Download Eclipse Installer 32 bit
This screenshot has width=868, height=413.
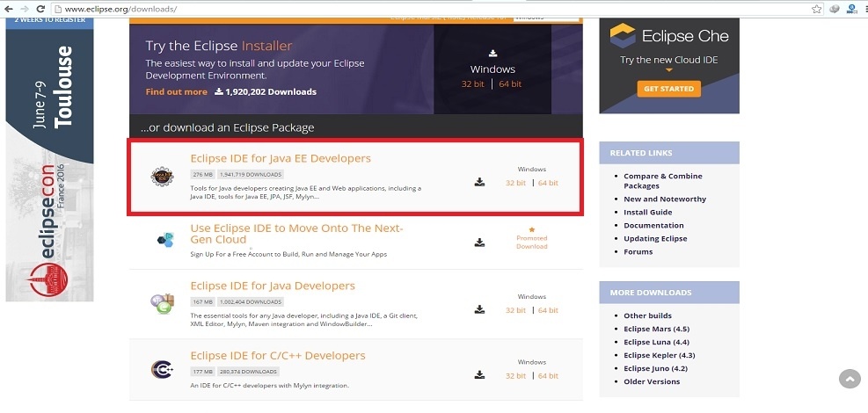[x=472, y=84]
